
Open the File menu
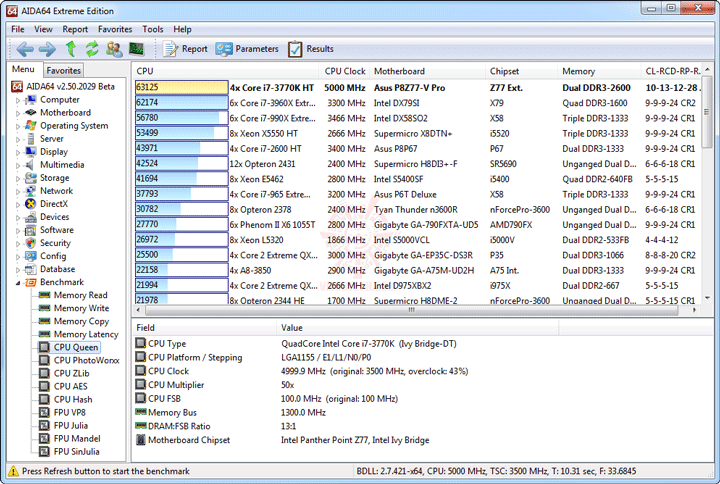pyautogui.click(x=17, y=29)
